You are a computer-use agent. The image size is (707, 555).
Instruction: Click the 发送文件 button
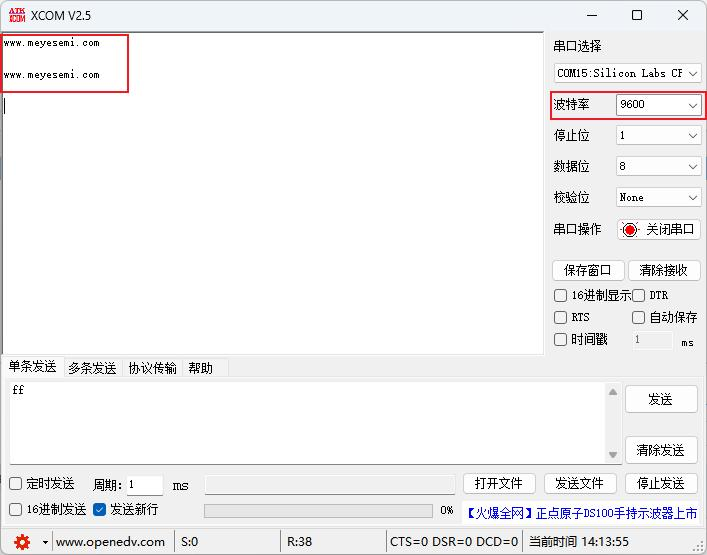580,484
